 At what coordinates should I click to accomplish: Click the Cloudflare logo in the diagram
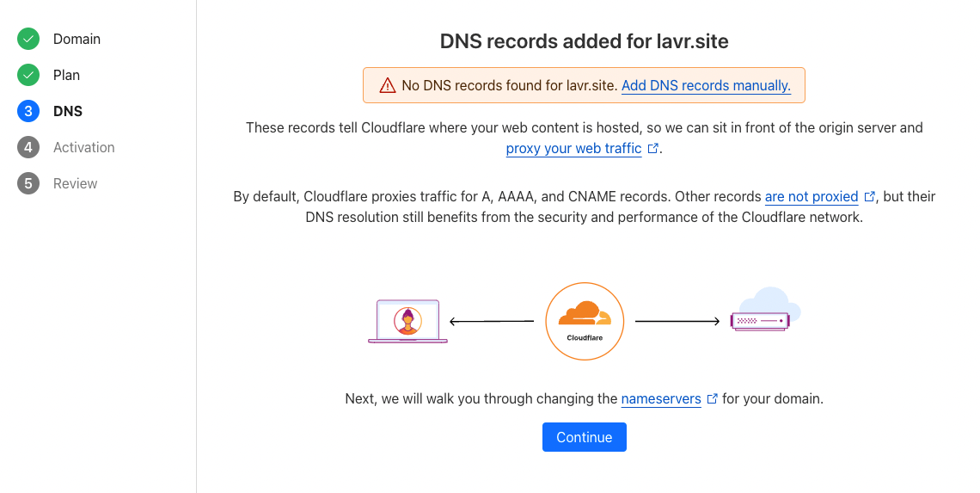point(585,321)
